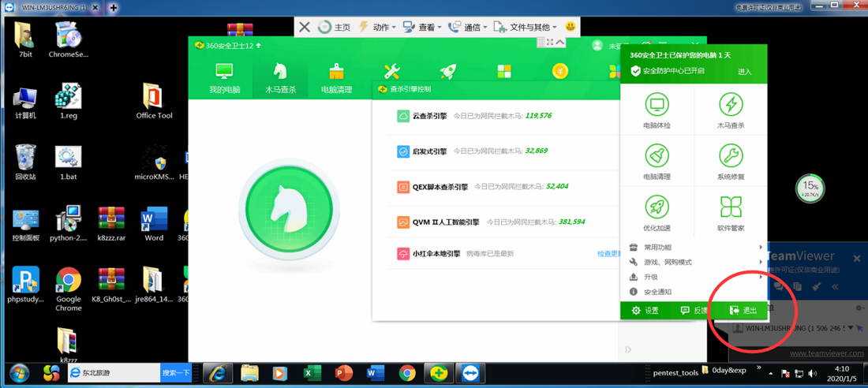Select the QEX脚本查杀引擎 icon
The width and height of the screenshot is (868, 388).
click(403, 187)
